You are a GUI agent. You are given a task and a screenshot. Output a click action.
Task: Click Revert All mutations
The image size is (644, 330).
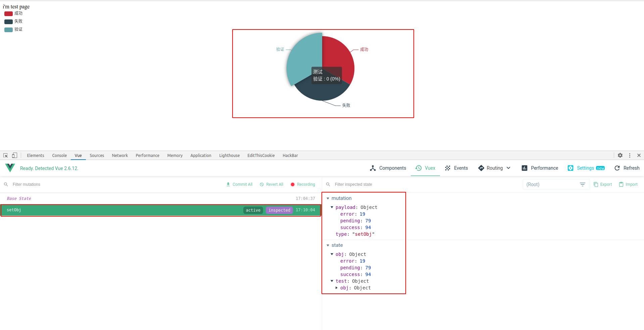[271, 184]
